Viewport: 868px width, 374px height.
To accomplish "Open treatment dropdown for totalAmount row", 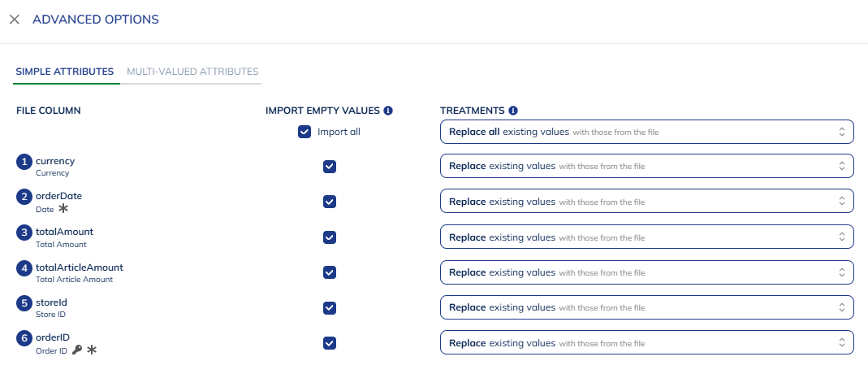I will (x=646, y=237).
